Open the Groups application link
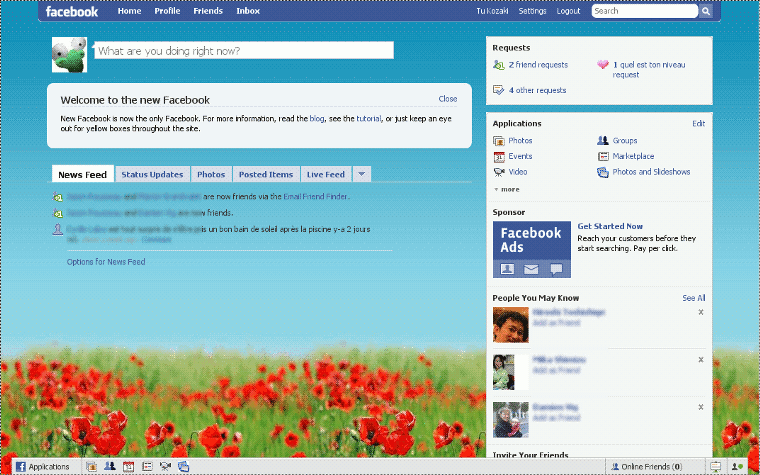Image resolution: width=760 pixels, height=475 pixels. coord(625,141)
